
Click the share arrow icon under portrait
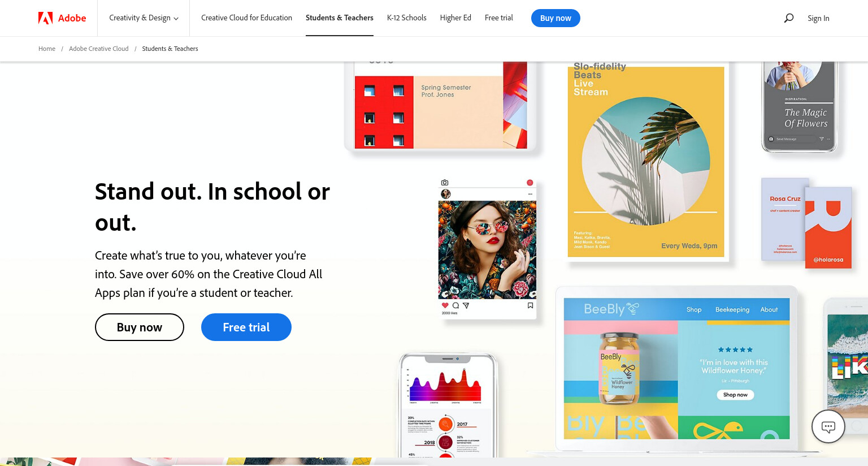466,305
